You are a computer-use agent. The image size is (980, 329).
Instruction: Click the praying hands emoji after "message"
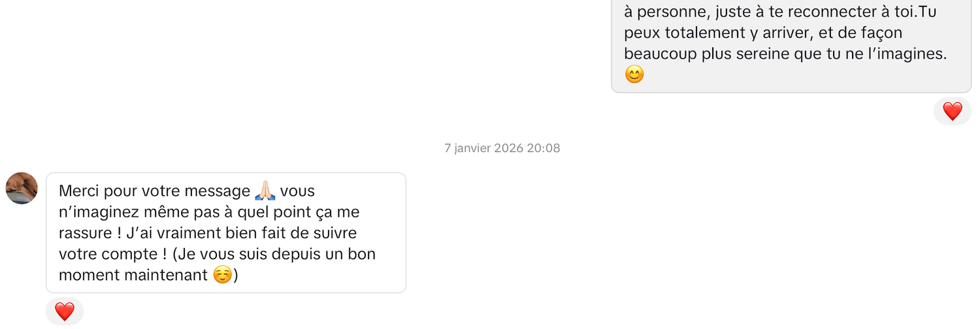pos(265,191)
